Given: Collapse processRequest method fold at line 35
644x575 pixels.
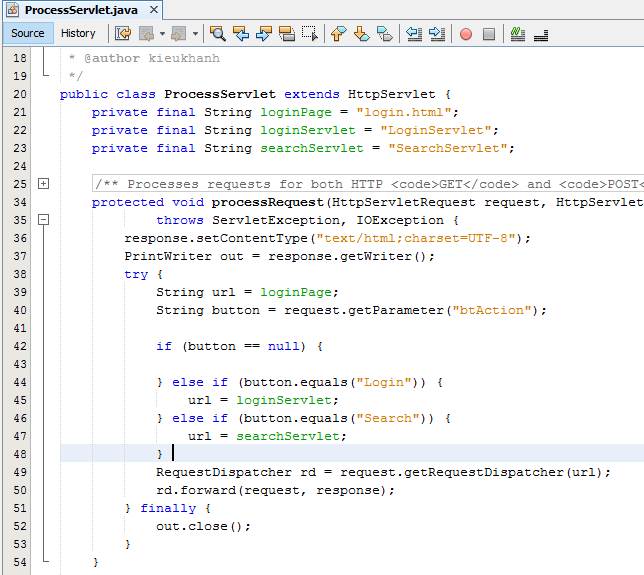Looking at the screenshot, I should [x=43, y=220].
